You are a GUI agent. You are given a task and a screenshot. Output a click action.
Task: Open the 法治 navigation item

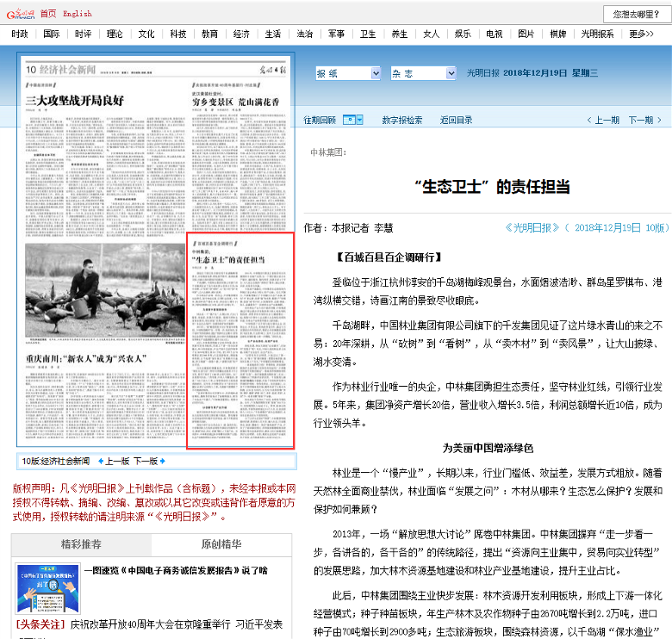[305, 34]
